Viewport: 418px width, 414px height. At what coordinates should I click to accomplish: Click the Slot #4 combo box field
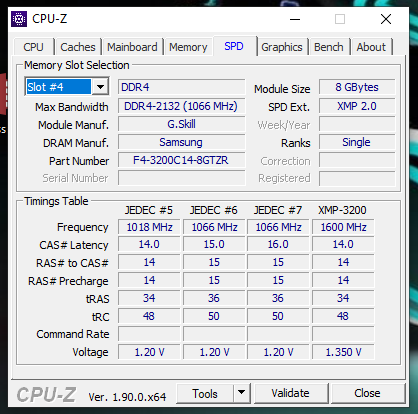67,87
